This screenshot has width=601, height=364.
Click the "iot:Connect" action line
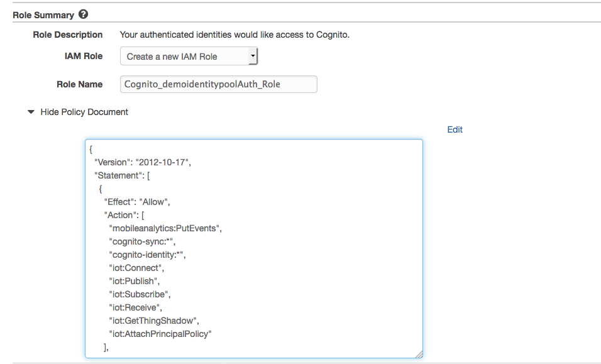click(136, 268)
